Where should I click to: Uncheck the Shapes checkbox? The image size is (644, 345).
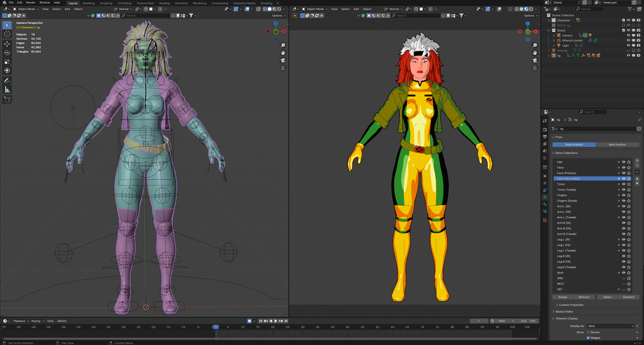point(588,338)
